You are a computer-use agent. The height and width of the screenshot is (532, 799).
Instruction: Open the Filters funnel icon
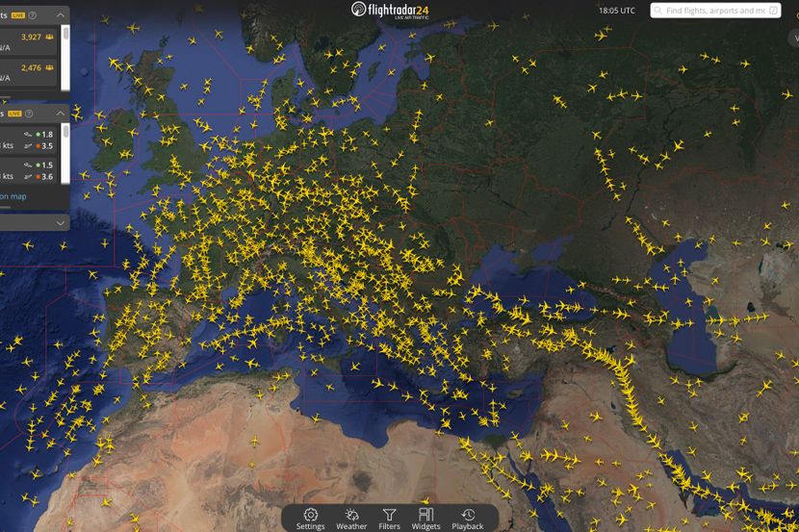[x=389, y=519]
